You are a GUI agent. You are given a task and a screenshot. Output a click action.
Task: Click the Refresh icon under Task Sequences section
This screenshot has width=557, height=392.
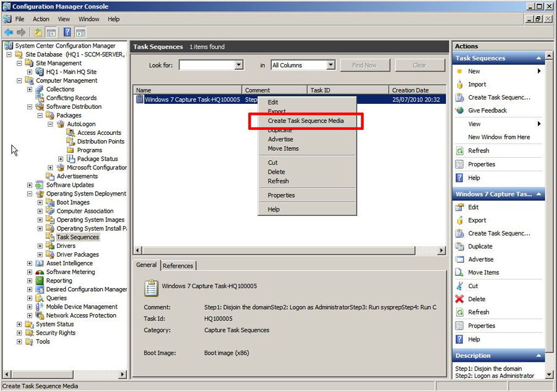(x=460, y=151)
